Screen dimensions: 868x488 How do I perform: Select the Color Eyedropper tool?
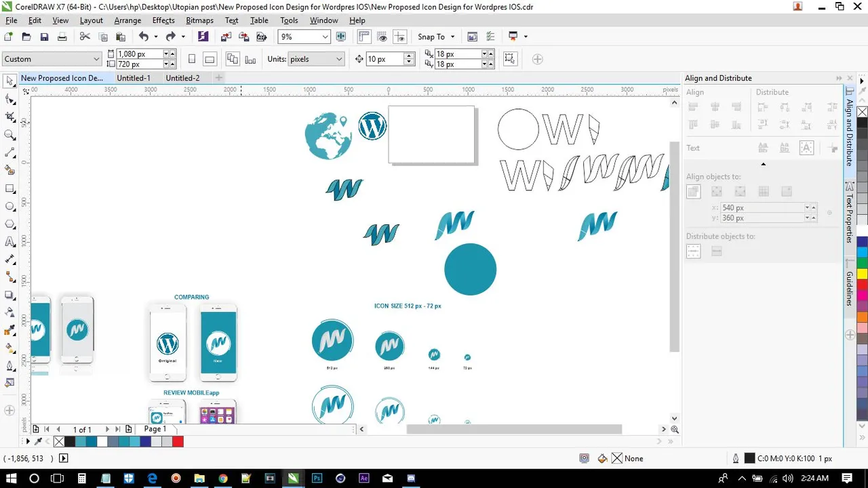pos(10,331)
